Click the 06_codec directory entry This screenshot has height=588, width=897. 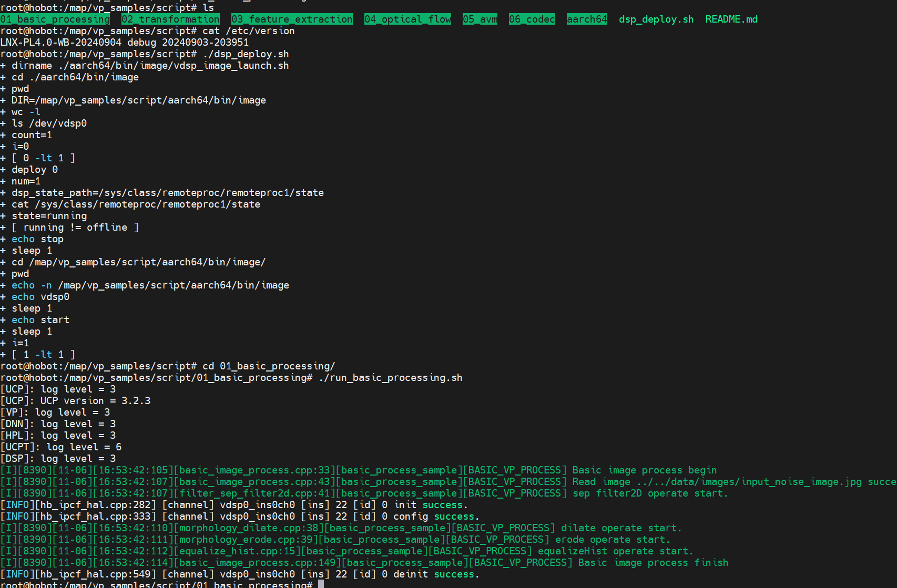(532, 19)
